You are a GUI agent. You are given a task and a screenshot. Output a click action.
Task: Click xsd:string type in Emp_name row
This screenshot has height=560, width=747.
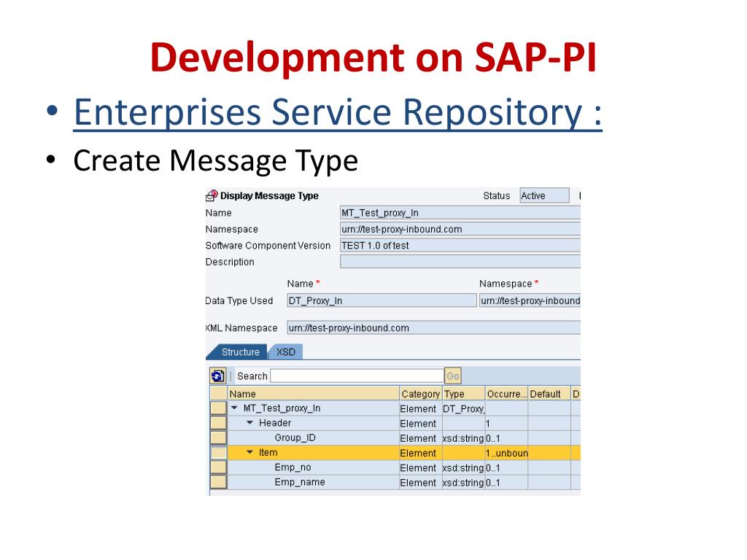463,483
